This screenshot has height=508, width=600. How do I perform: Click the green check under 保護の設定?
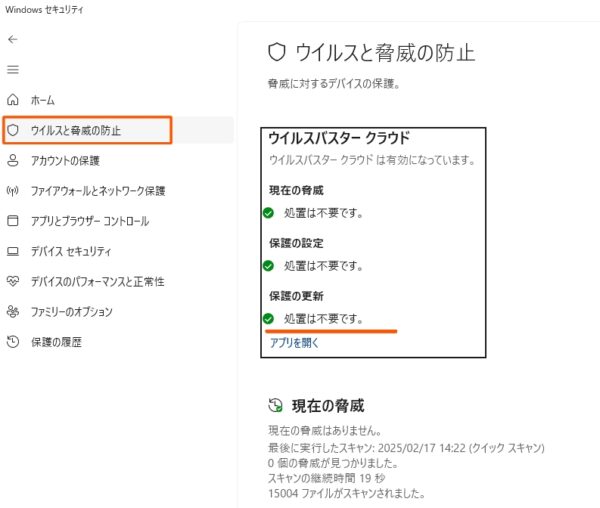tap(268, 265)
